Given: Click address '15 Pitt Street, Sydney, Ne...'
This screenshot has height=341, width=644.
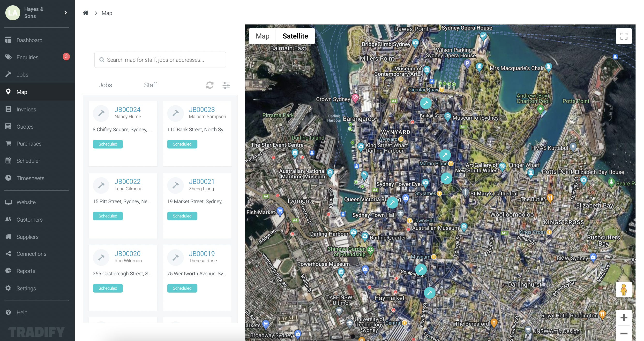Looking at the screenshot, I should [x=121, y=201].
